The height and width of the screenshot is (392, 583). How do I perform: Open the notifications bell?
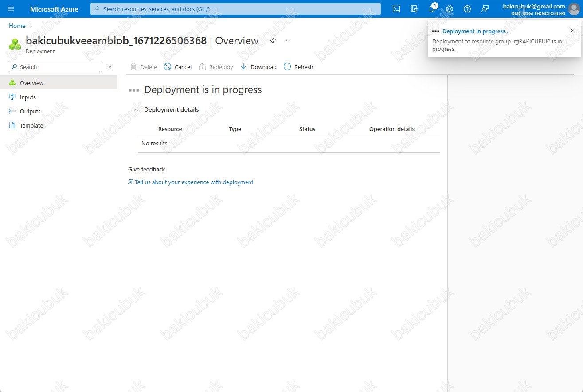coord(432,9)
